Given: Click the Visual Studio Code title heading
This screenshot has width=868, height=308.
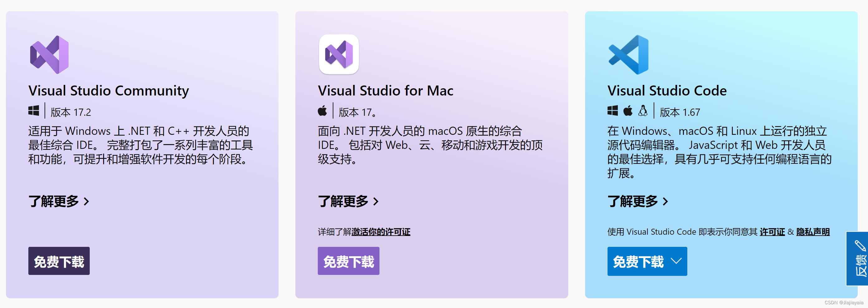Looking at the screenshot, I should coord(667,90).
